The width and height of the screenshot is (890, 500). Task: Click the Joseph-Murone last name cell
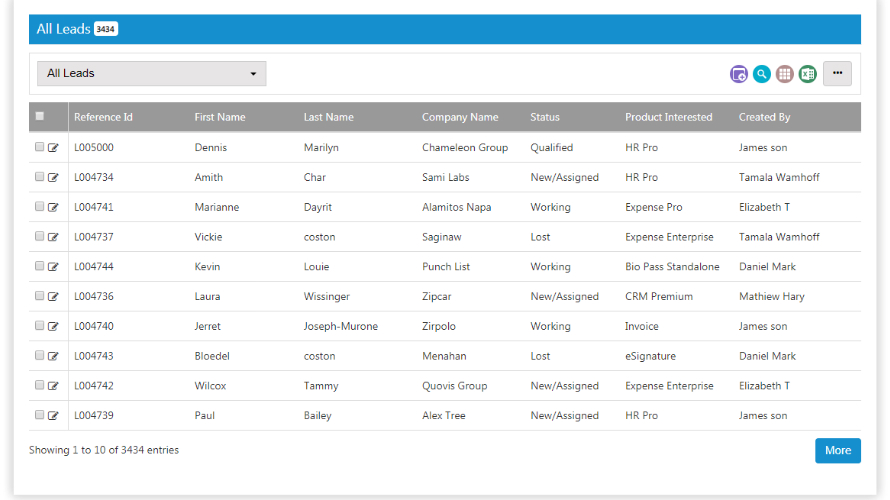pyautogui.click(x=341, y=326)
